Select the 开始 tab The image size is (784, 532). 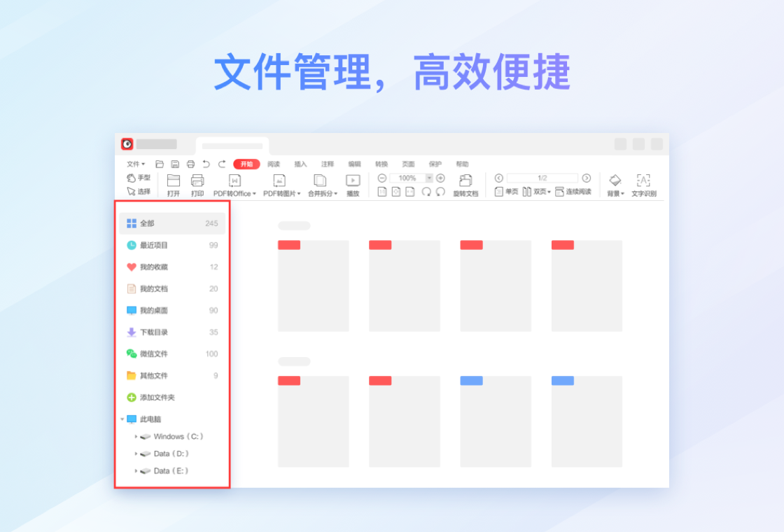(x=246, y=164)
